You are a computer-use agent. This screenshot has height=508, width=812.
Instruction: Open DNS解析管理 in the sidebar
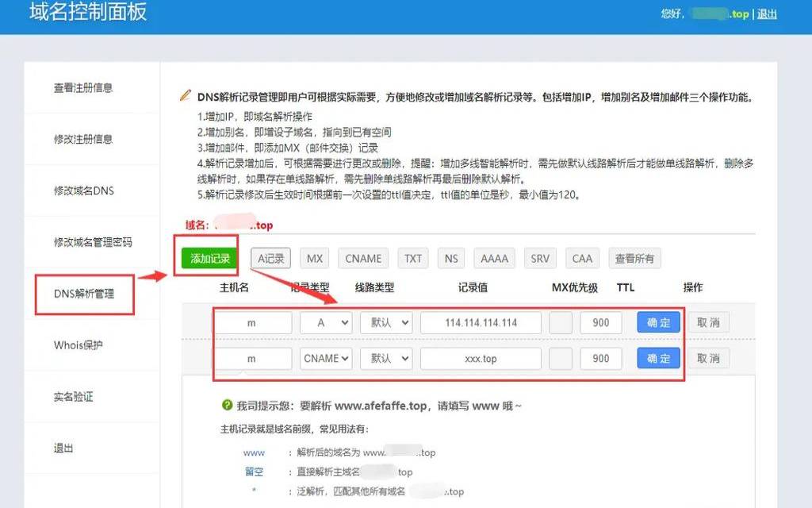[84, 294]
